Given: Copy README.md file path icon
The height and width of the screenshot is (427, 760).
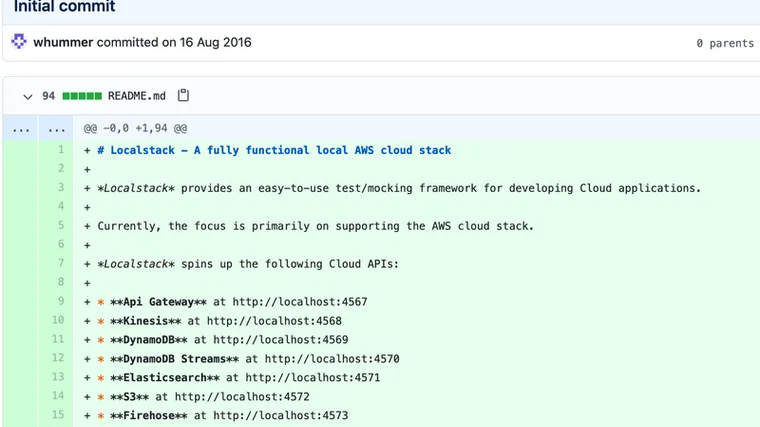Looking at the screenshot, I should tap(183, 95).
